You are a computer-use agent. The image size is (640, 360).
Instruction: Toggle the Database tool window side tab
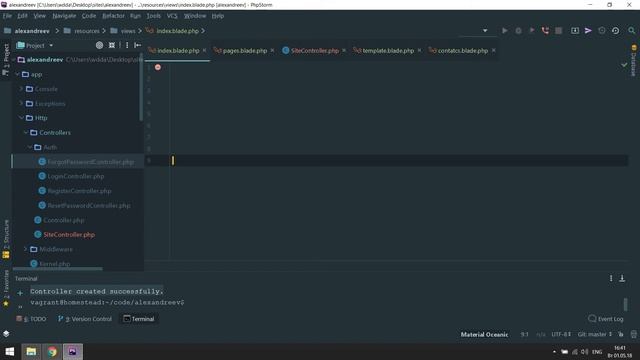click(x=633, y=60)
